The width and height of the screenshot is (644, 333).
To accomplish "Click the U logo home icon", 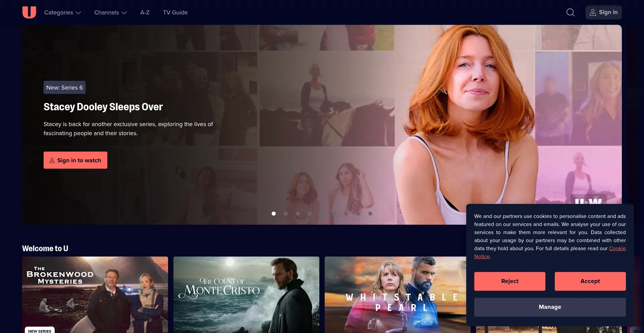I will pyautogui.click(x=29, y=12).
